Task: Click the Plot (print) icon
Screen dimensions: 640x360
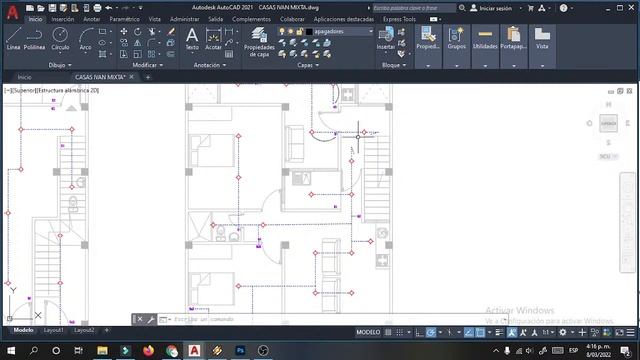Action: click(x=97, y=8)
